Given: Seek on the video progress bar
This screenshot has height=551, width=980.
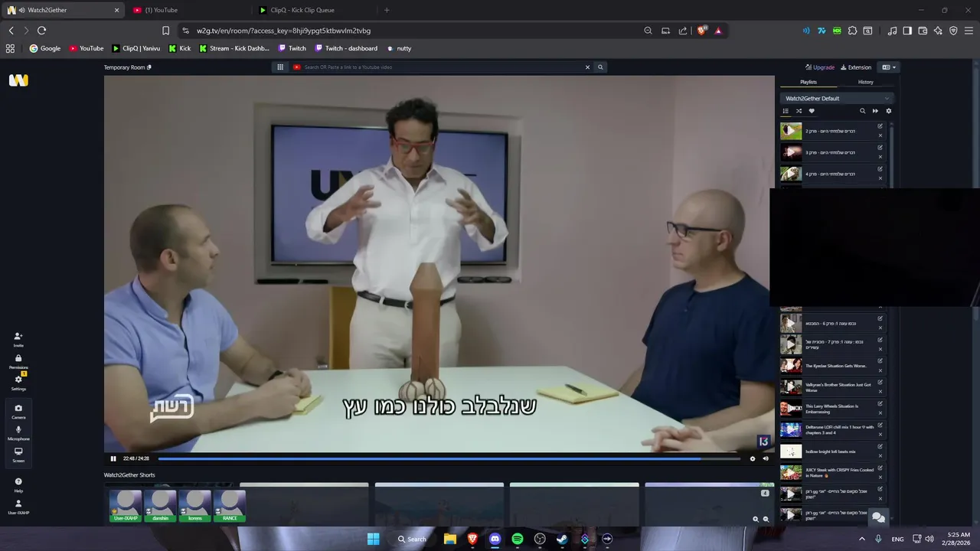Looking at the screenshot, I should coord(449,458).
